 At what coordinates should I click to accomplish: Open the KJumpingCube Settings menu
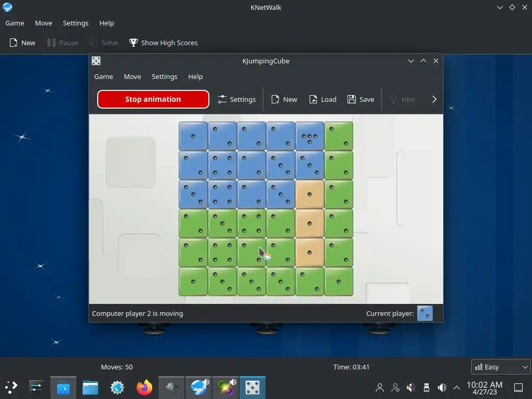pyautogui.click(x=165, y=77)
